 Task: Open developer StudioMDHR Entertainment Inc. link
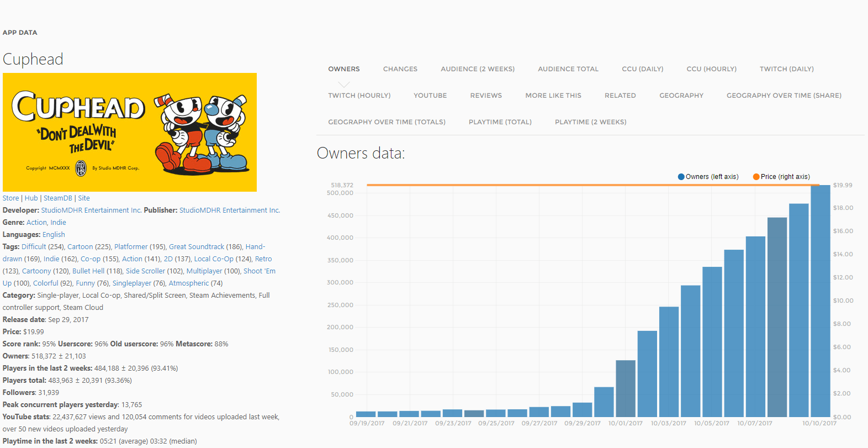pyautogui.click(x=91, y=210)
